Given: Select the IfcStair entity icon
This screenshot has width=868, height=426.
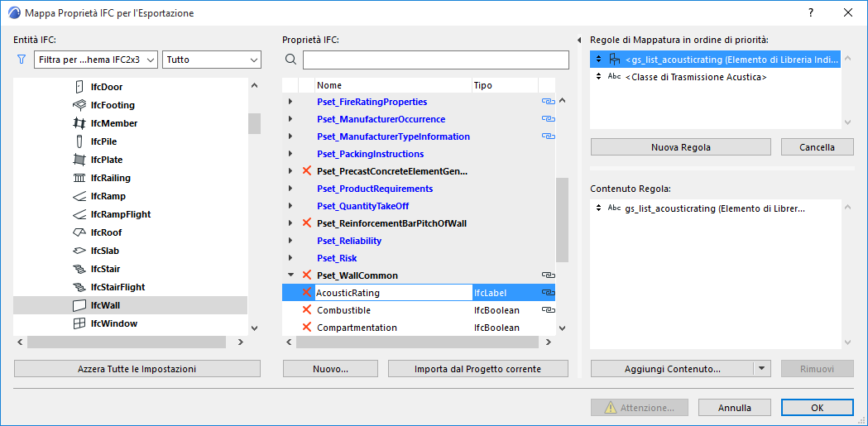Looking at the screenshot, I should (x=79, y=269).
